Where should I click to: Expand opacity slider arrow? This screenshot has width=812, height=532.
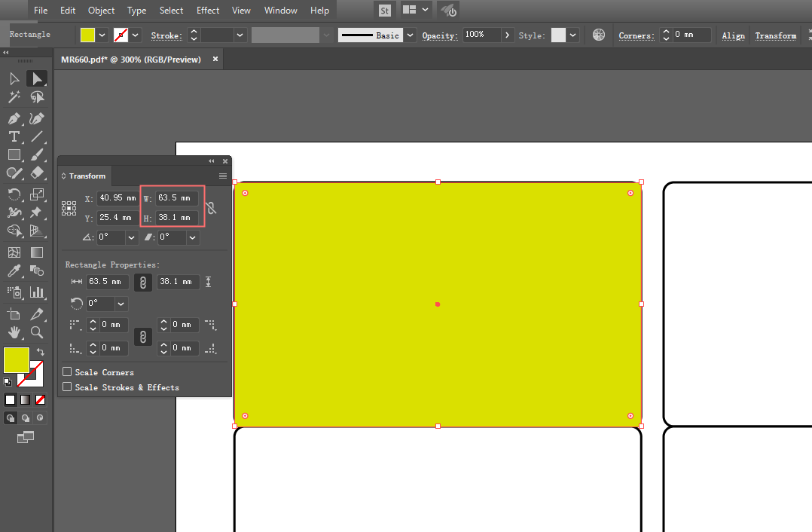508,35
